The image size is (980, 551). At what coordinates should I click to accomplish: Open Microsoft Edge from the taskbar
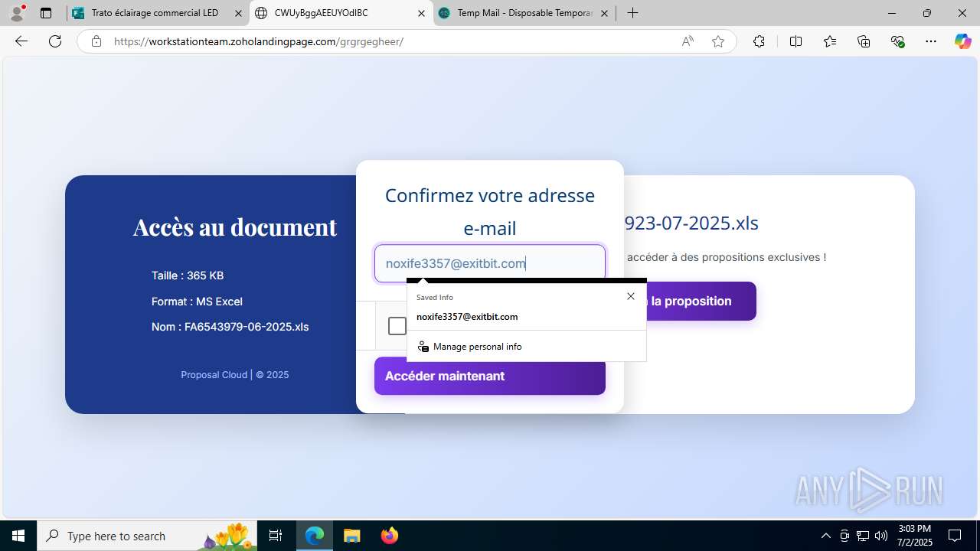point(315,536)
